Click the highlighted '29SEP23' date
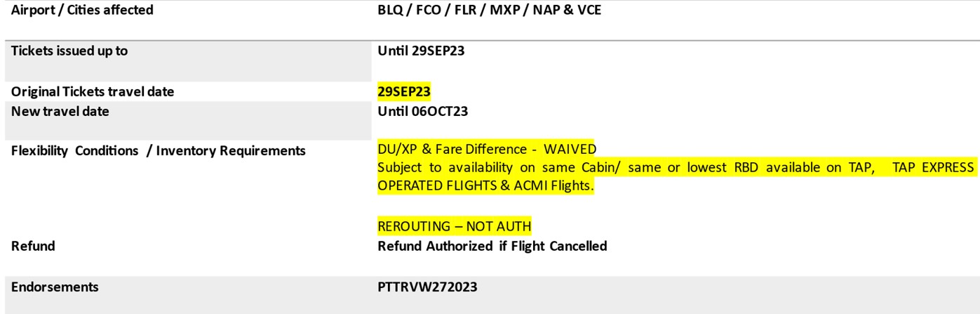The width and height of the screenshot is (980, 314). tap(404, 91)
